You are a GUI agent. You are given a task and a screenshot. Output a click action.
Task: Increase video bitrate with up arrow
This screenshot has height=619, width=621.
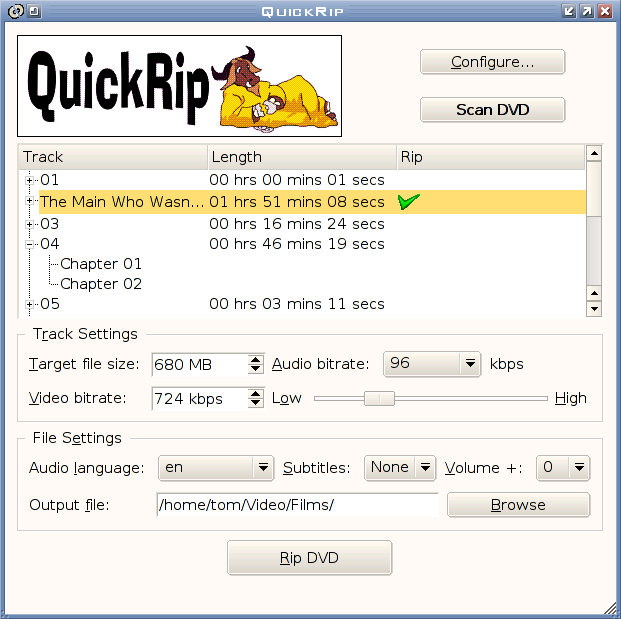(x=256, y=394)
